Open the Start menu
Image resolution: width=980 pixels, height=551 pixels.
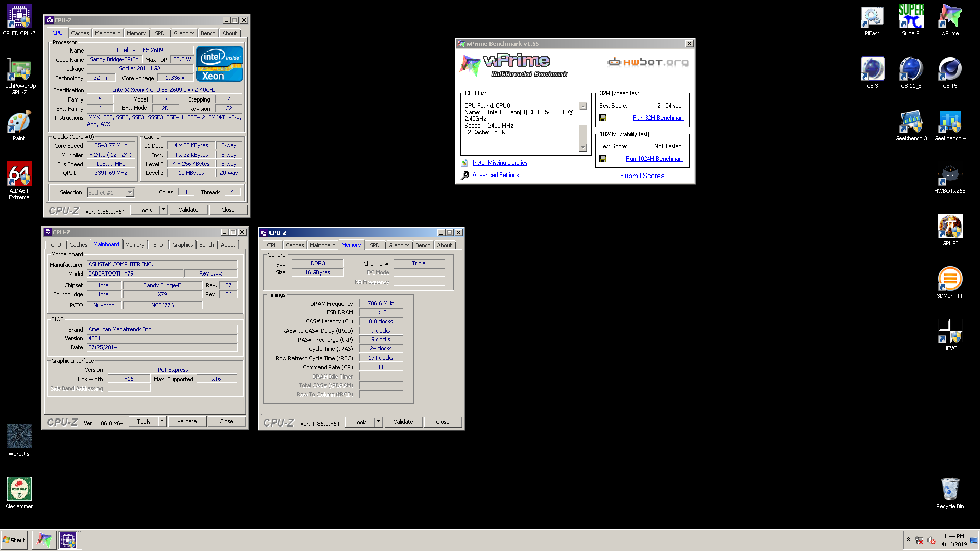point(14,540)
